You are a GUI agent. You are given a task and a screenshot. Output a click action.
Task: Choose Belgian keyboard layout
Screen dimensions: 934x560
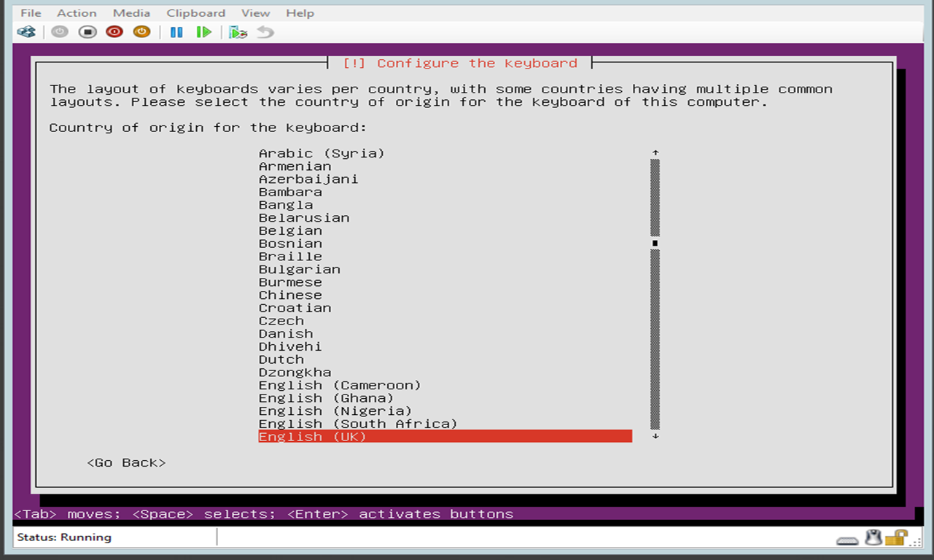[445, 230]
